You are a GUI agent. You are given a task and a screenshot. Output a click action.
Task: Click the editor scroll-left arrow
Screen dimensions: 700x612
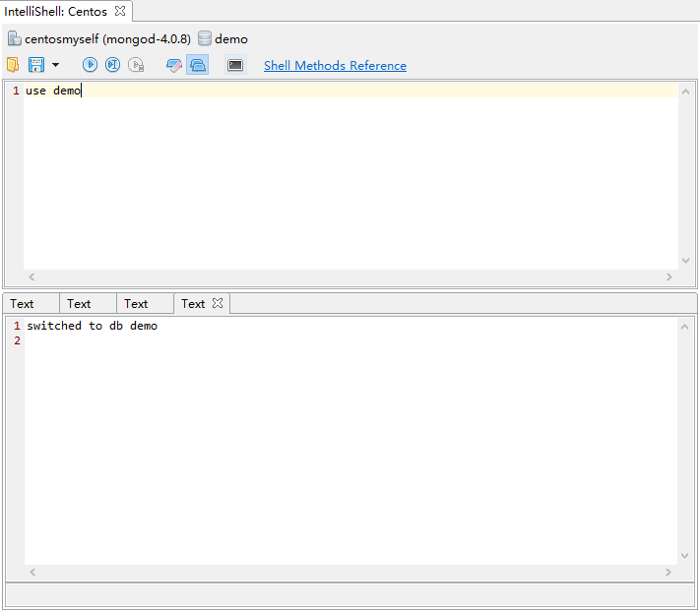tap(32, 276)
